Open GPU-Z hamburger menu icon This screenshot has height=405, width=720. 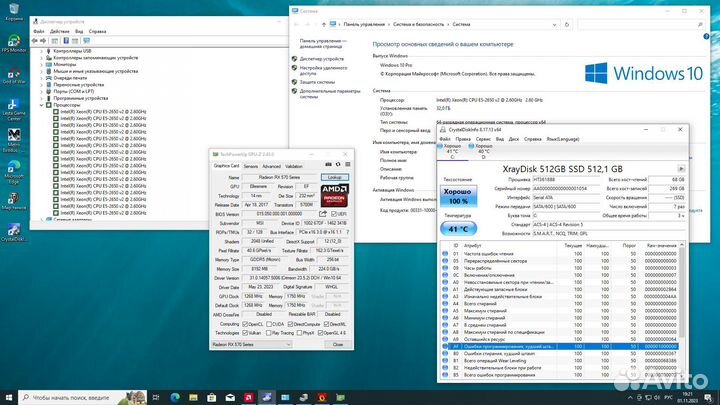coord(348,164)
